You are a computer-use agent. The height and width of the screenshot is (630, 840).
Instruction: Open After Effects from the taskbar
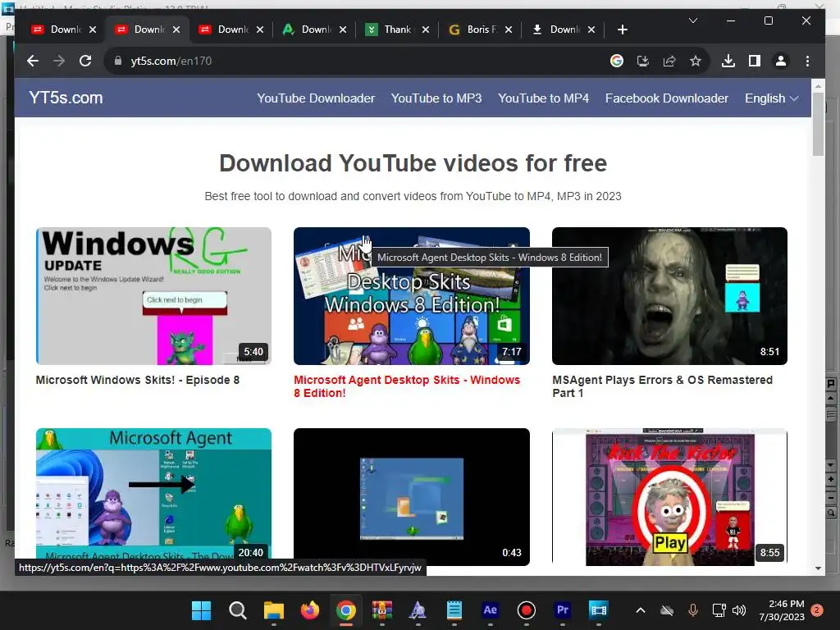pos(491,610)
